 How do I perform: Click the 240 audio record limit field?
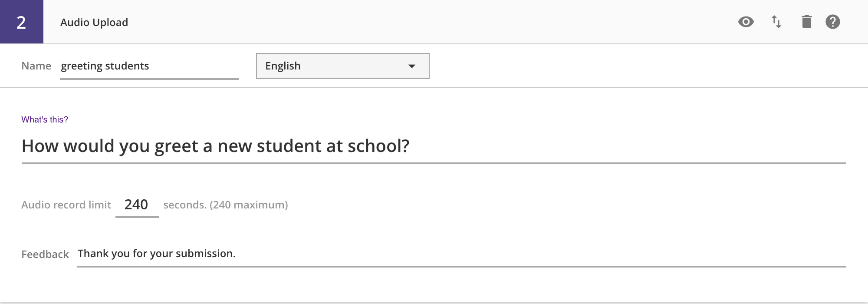(136, 205)
